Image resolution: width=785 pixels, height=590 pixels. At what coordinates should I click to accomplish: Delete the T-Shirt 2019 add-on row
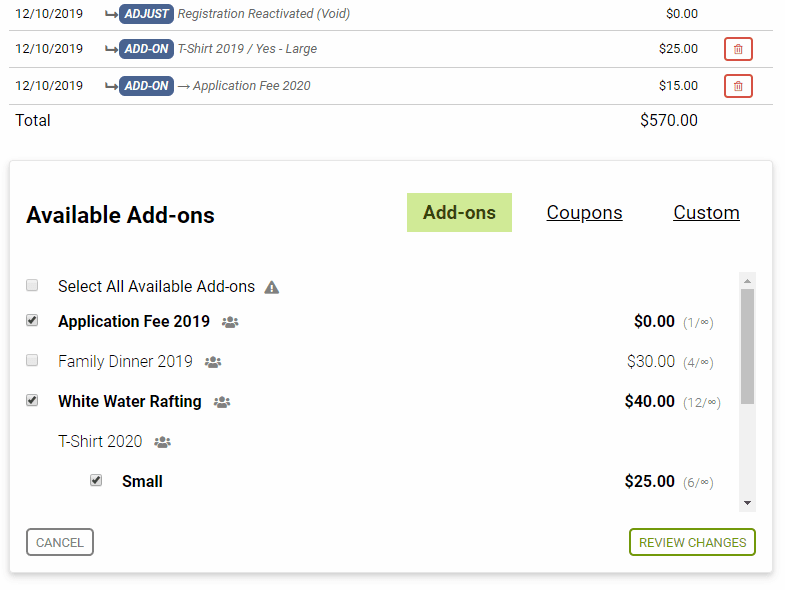tap(738, 49)
